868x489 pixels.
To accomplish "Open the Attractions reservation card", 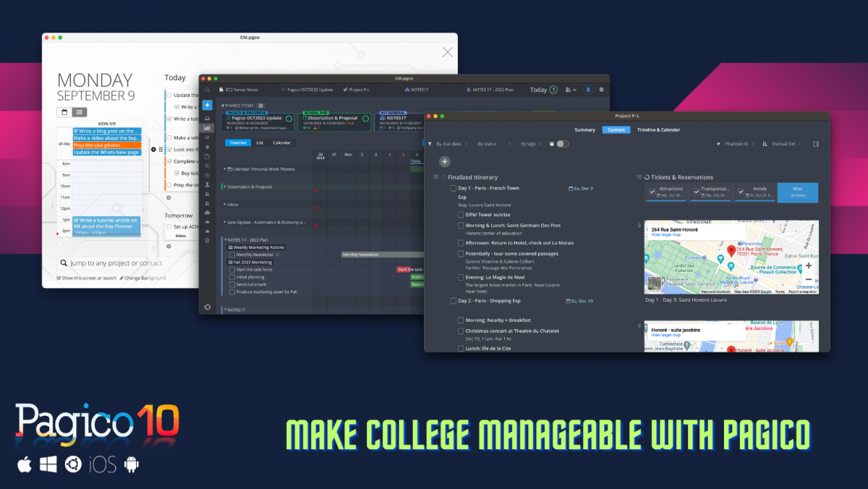I will coord(667,192).
